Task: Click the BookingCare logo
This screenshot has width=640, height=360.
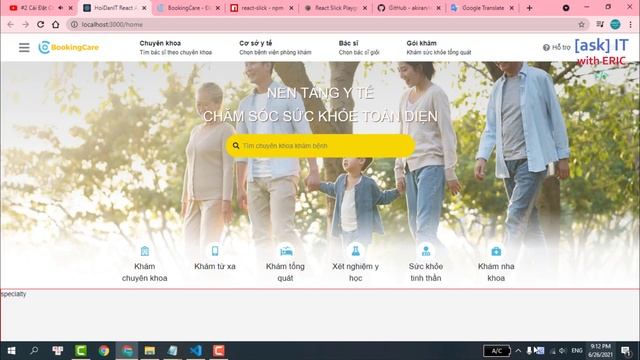Action: coord(69,47)
